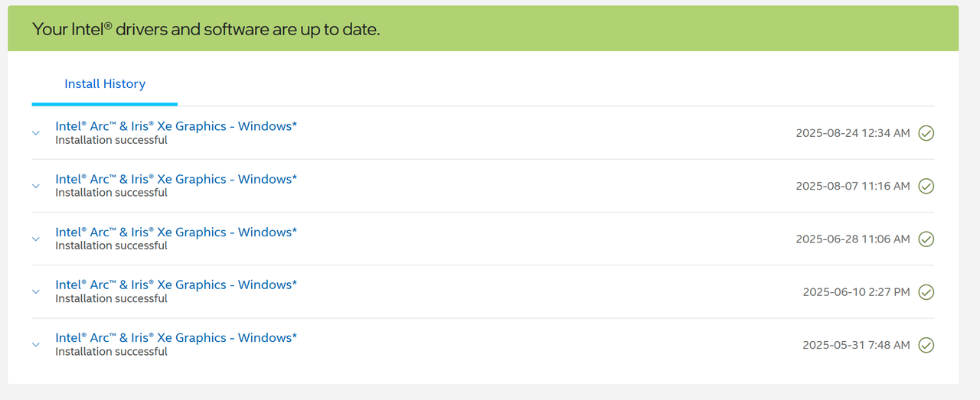Viewport: 980px width, 400px height.
Task: Click success checkmark icon for 2025-05-31 install
Action: coord(926,345)
